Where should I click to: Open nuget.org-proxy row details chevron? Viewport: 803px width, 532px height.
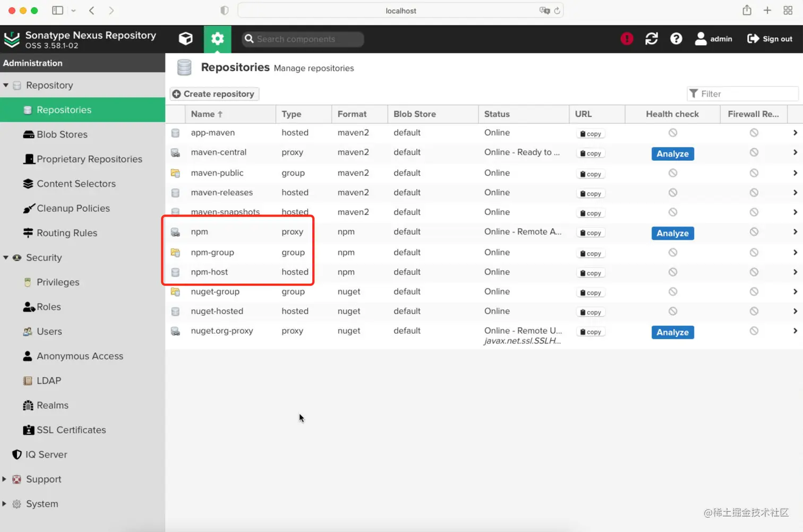click(795, 331)
